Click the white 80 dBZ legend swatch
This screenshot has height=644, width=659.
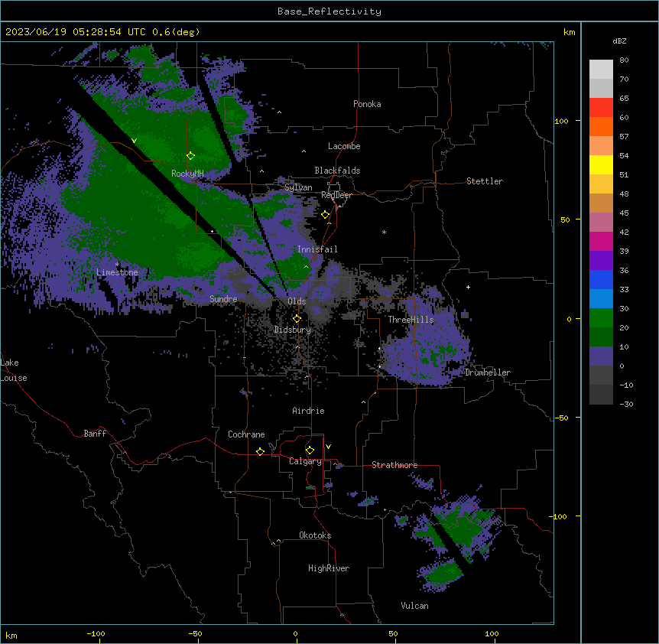pos(601,70)
